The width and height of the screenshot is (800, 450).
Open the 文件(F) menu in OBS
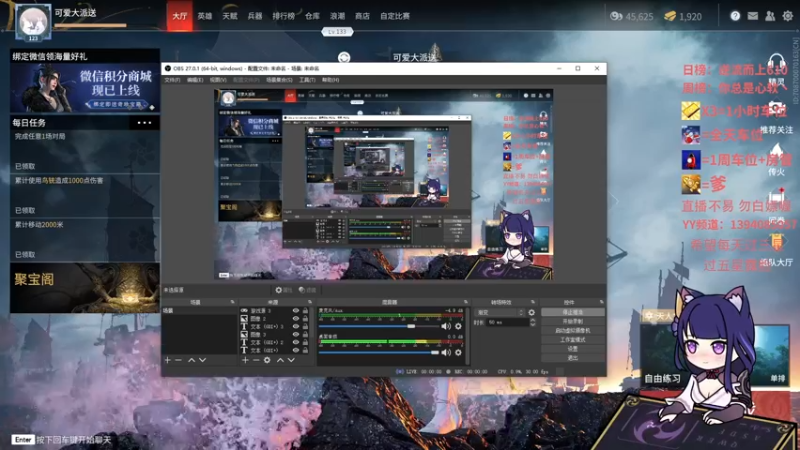pos(172,80)
